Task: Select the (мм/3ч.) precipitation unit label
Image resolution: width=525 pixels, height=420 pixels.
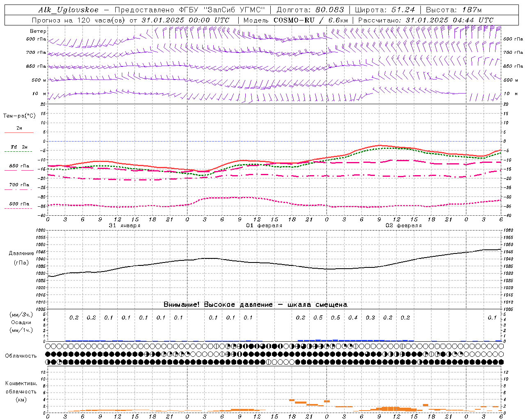Action: tap(21, 315)
